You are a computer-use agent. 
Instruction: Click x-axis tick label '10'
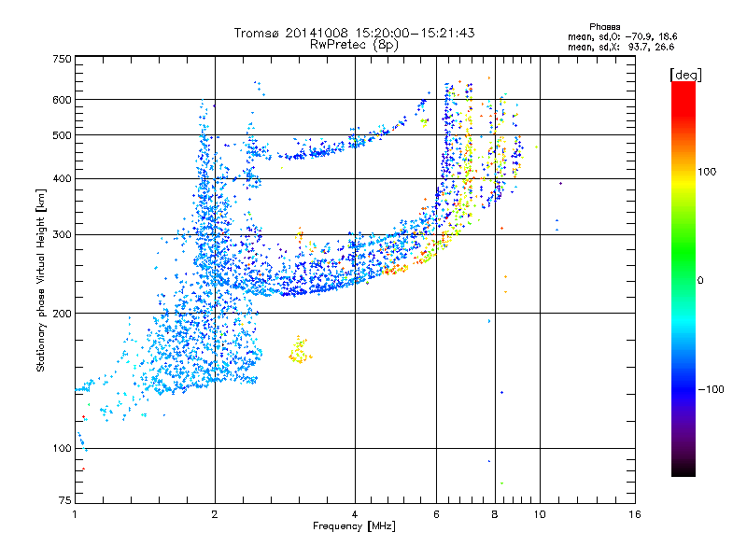click(x=540, y=514)
